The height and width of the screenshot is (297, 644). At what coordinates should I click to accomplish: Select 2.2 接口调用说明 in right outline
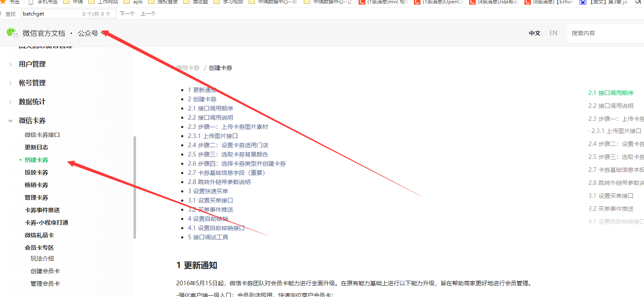[611, 106]
